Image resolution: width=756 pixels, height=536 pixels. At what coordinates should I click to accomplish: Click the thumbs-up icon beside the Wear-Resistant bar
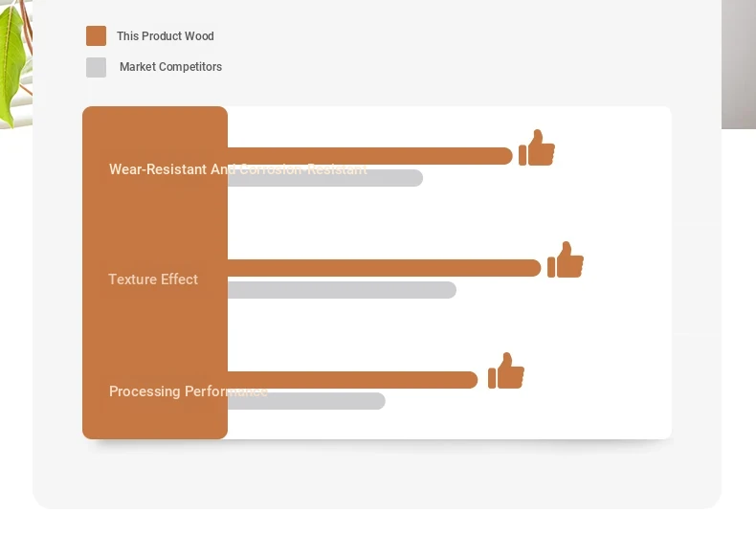tap(537, 147)
